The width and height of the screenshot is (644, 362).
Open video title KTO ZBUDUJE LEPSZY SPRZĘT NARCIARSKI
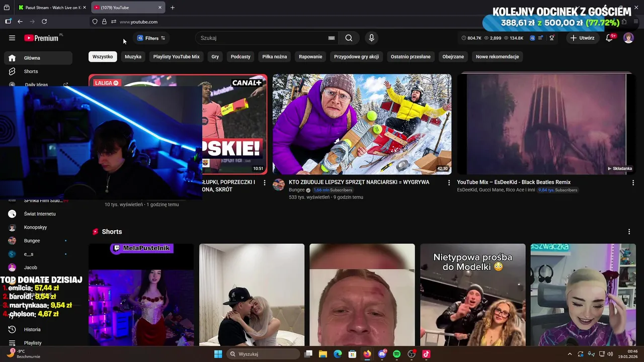359,182
